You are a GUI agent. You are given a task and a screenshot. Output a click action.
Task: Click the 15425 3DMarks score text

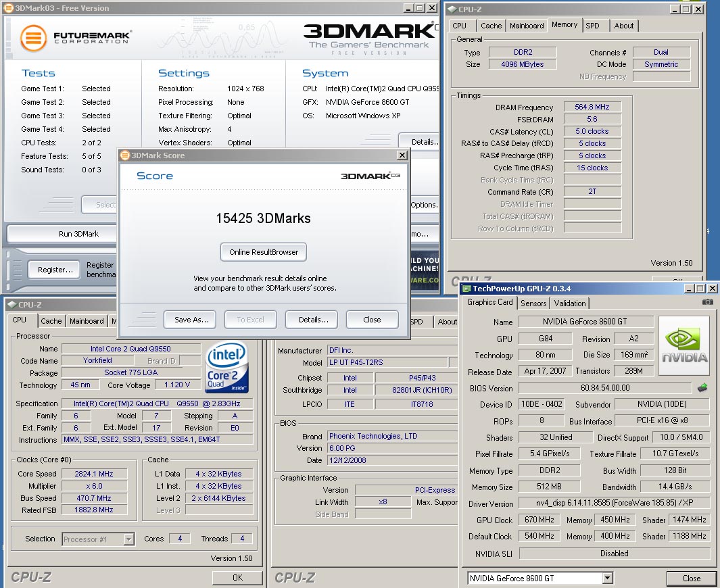[x=263, y=218]
